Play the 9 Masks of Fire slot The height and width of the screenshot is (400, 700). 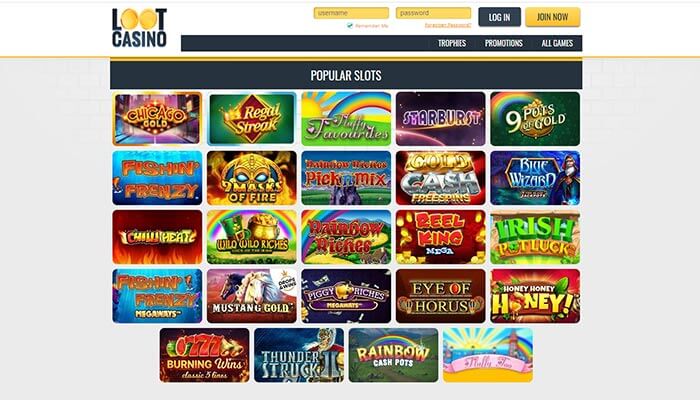251,178
